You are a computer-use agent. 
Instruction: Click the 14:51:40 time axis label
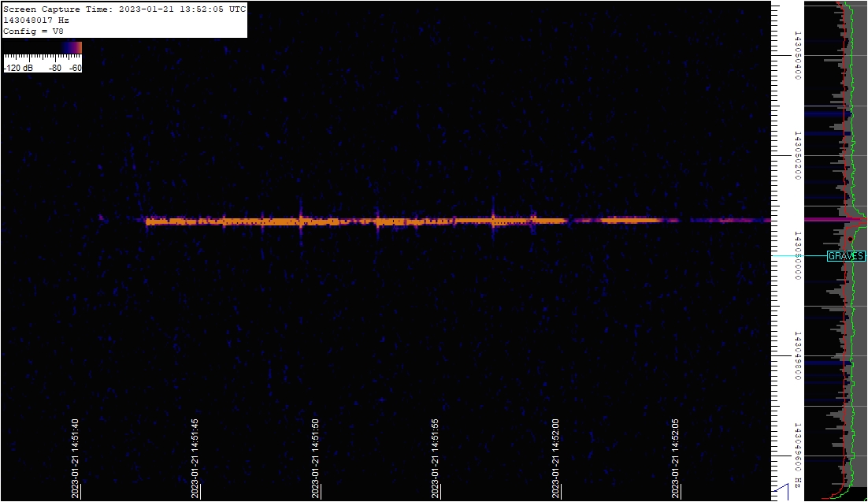[76, 459]
